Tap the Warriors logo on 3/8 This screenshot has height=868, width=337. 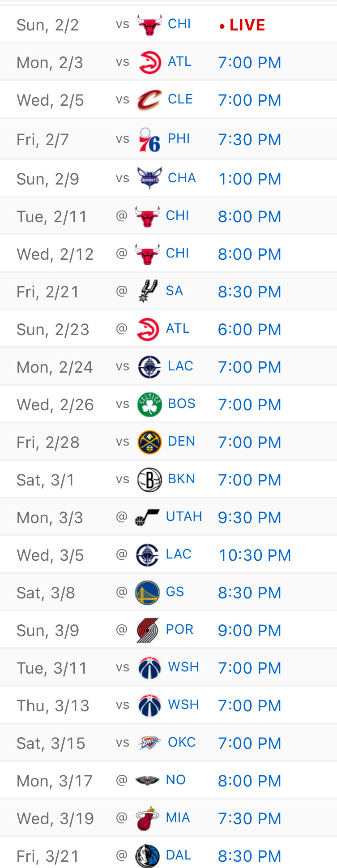click(147, 593)
